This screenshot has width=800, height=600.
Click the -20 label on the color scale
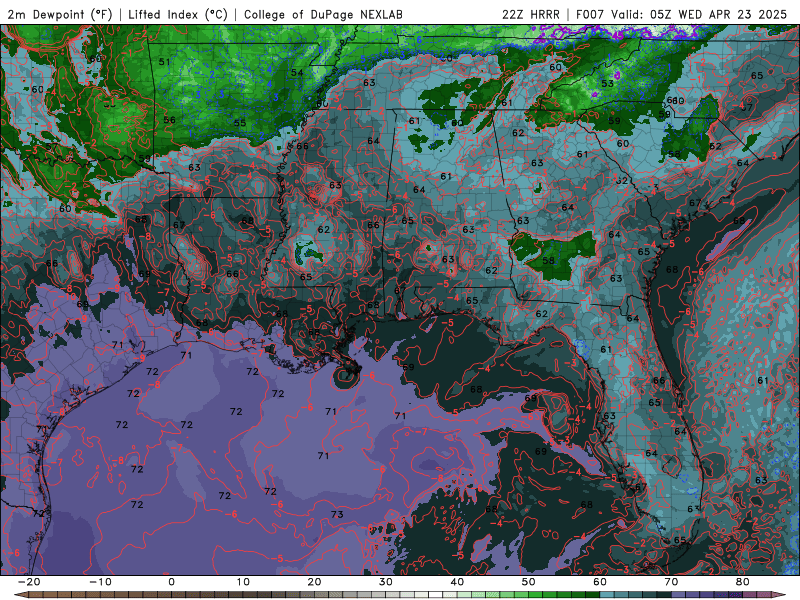29,582
